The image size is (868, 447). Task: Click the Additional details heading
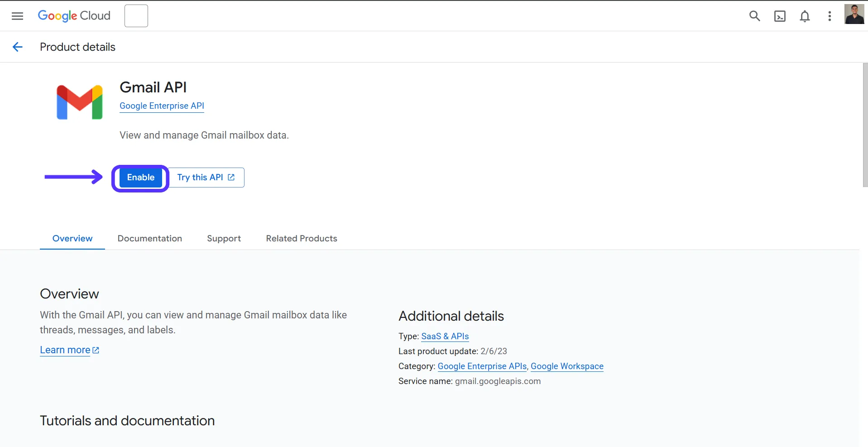tap(451, 316)
